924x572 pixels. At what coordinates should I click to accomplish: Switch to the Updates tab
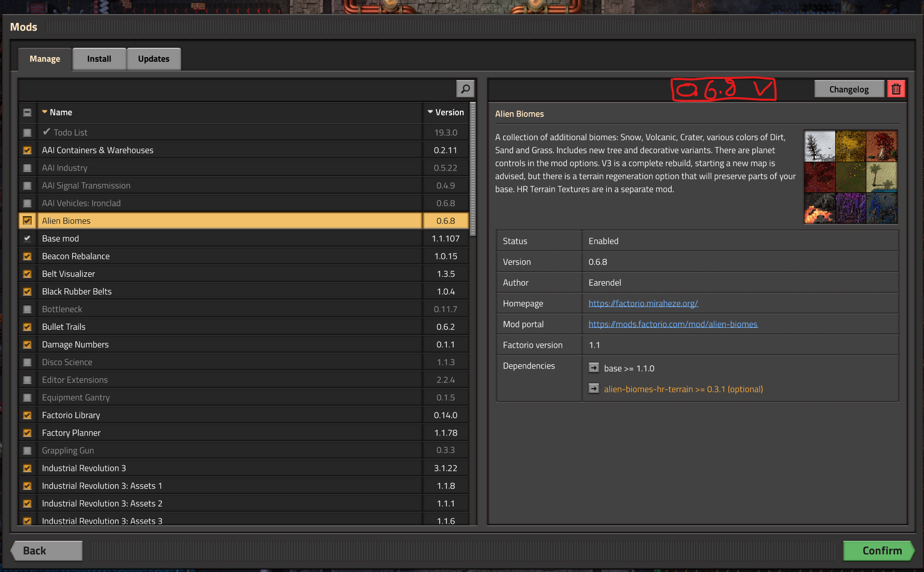[154, 59]
